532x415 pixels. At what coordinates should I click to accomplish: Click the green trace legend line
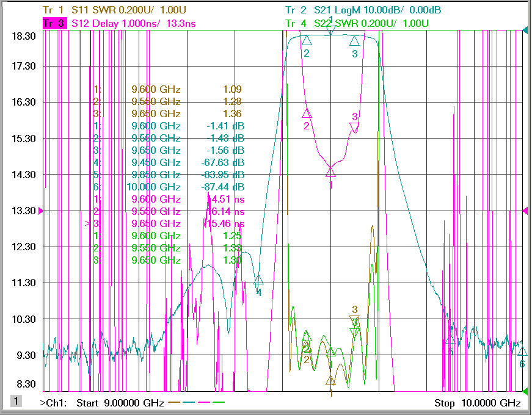pyautogui.click(x=219, y=402)
